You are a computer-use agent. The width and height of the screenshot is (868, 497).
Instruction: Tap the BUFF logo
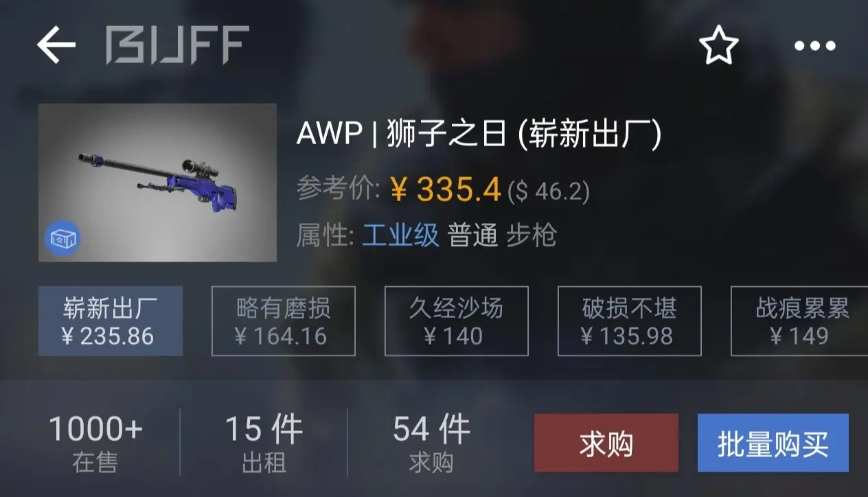coord(177,45)
